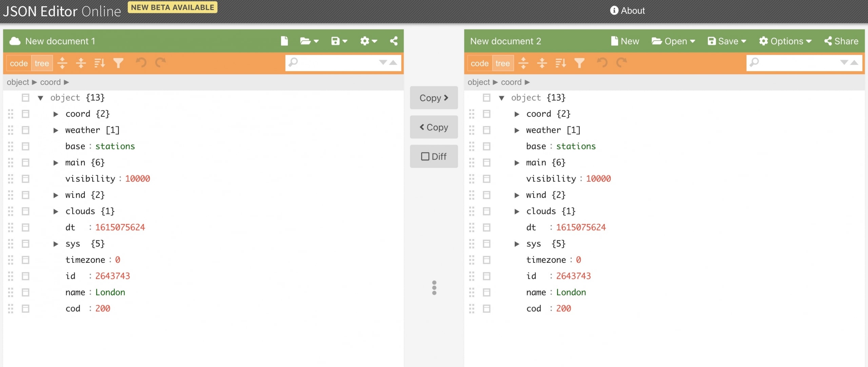Expand the 'main' object in right tree
The image size is (868, 367).
click(517, 163)
